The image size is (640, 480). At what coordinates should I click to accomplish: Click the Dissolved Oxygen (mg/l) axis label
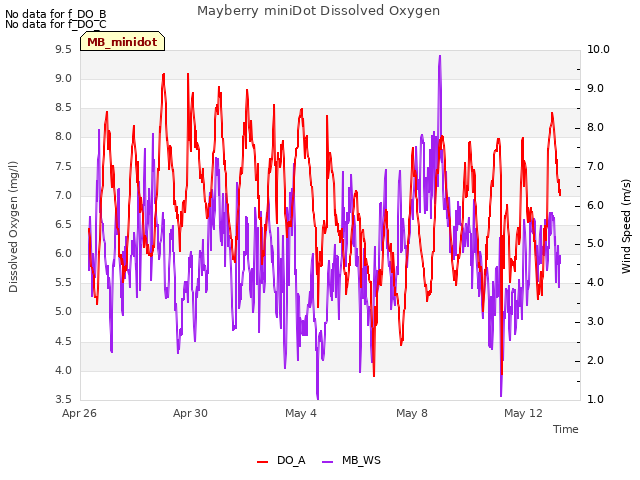13,227
